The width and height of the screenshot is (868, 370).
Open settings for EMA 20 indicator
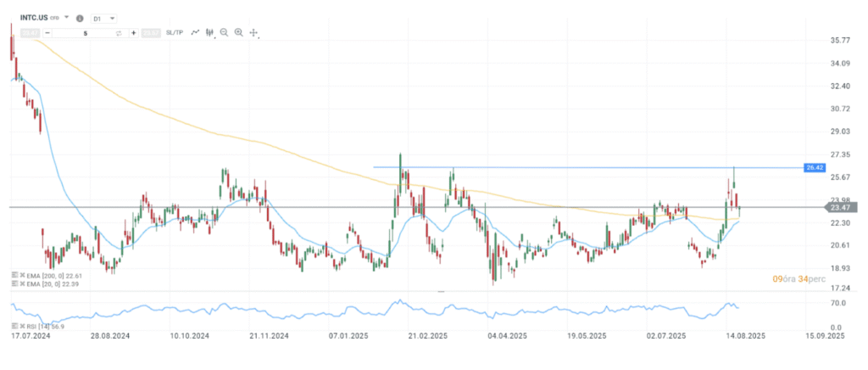[x=14, y=284]
